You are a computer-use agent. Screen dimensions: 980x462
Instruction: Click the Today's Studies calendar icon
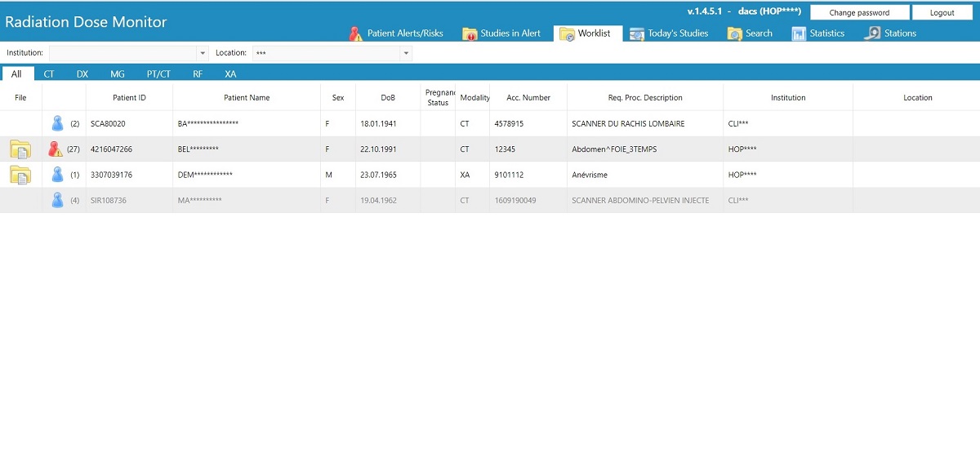pyautogui.click(x=637, y=33)
